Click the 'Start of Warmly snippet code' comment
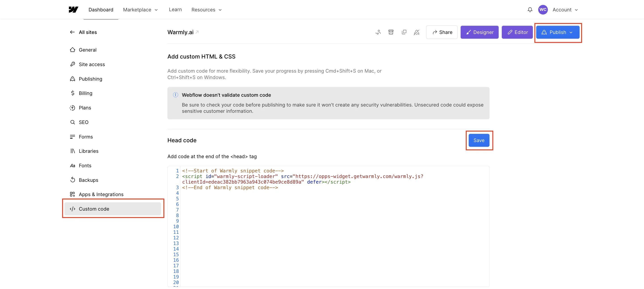 click(x=233, y=171)
